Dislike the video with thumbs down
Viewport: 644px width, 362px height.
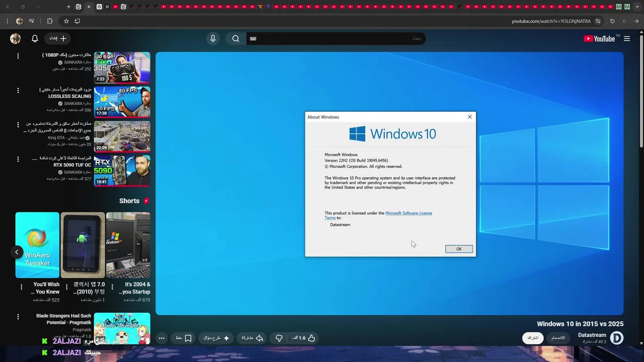pyautogui.click(x=279, y=338)
